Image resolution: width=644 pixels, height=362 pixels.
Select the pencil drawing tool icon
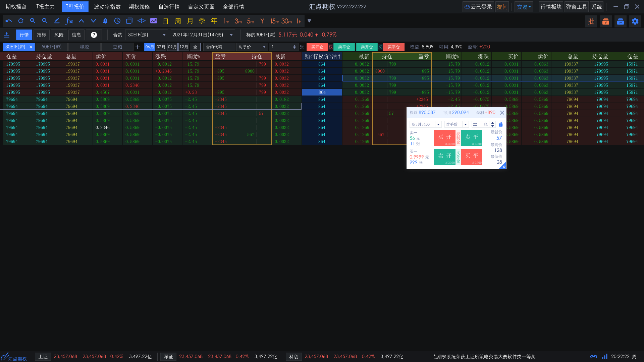(x=57, y=21)
